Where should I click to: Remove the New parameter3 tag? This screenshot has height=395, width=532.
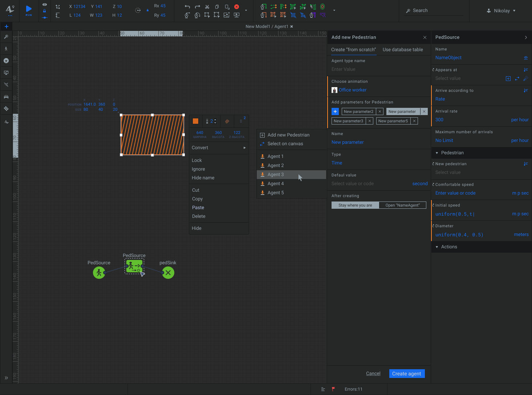pyautogui.click(x=370, y=121)
